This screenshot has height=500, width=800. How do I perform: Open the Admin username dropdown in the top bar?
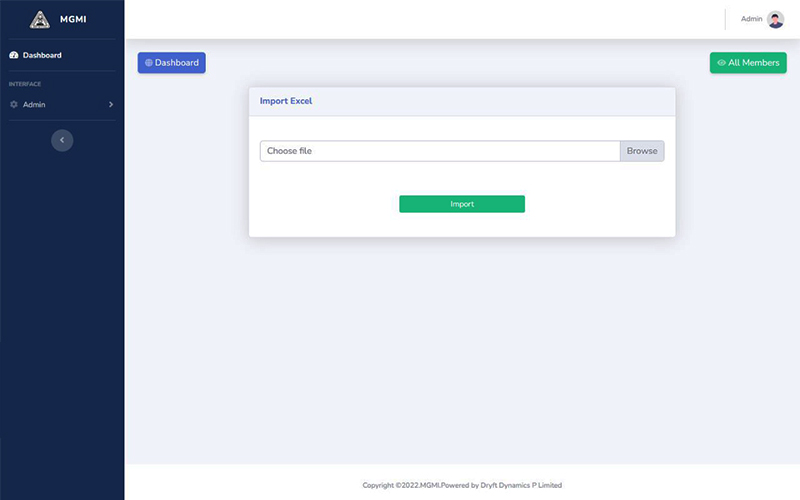click(x=751, y=19)
